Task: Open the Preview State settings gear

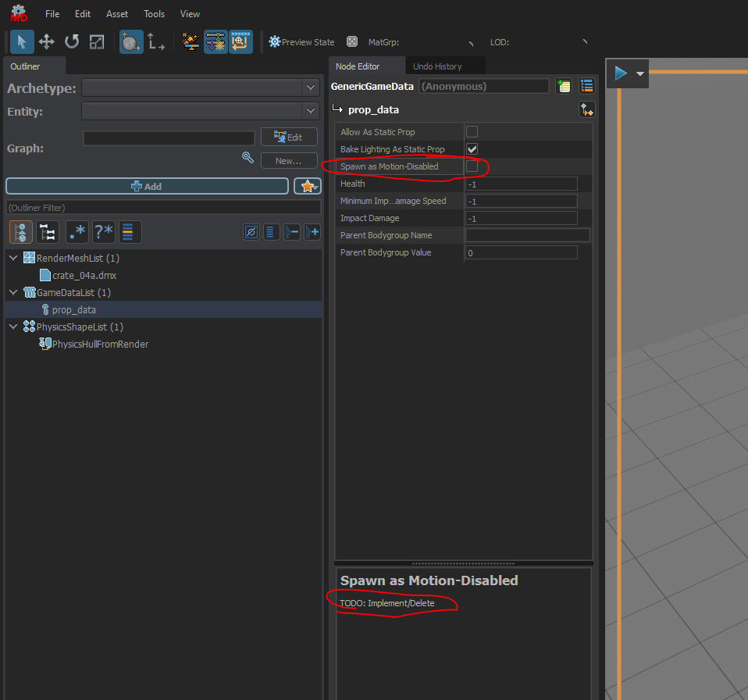Action: [x=273, y=41]
